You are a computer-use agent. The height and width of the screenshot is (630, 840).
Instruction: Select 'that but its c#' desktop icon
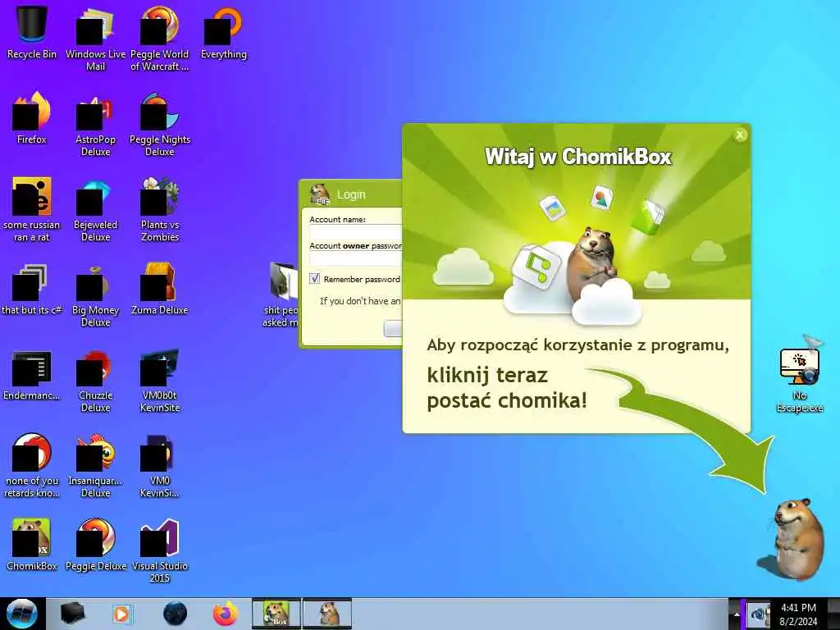(32, 290)
